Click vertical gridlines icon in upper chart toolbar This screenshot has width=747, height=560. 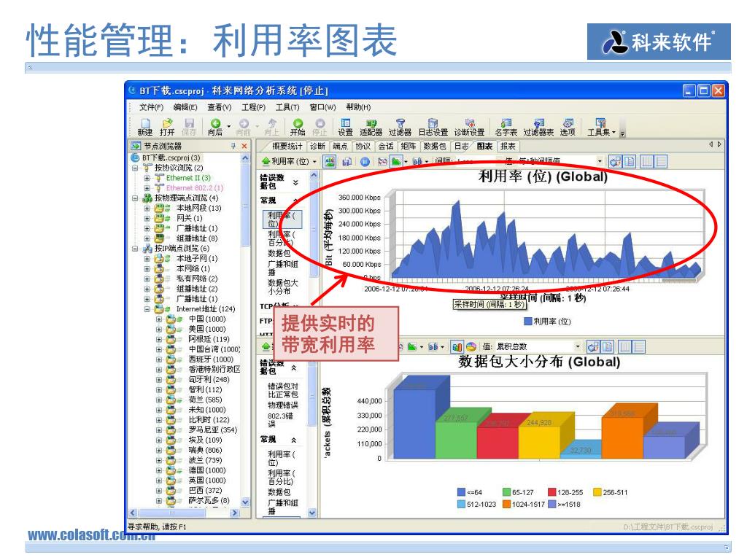tap(646, 161)
